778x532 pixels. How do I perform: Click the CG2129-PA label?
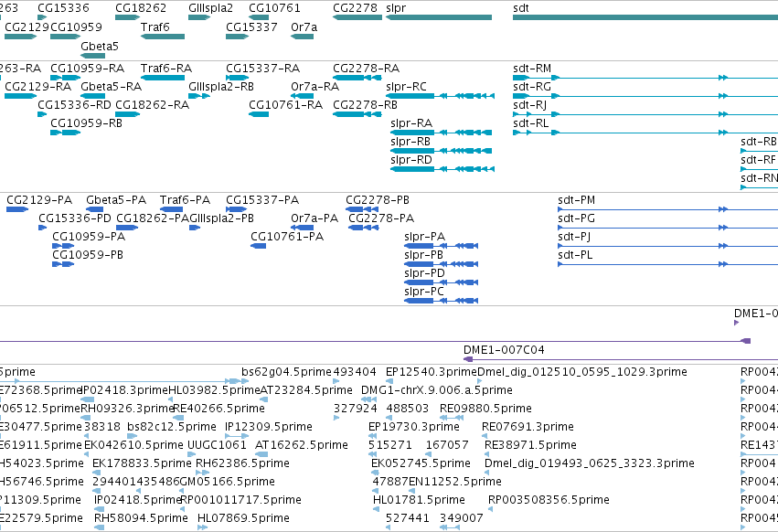[39, 200]
